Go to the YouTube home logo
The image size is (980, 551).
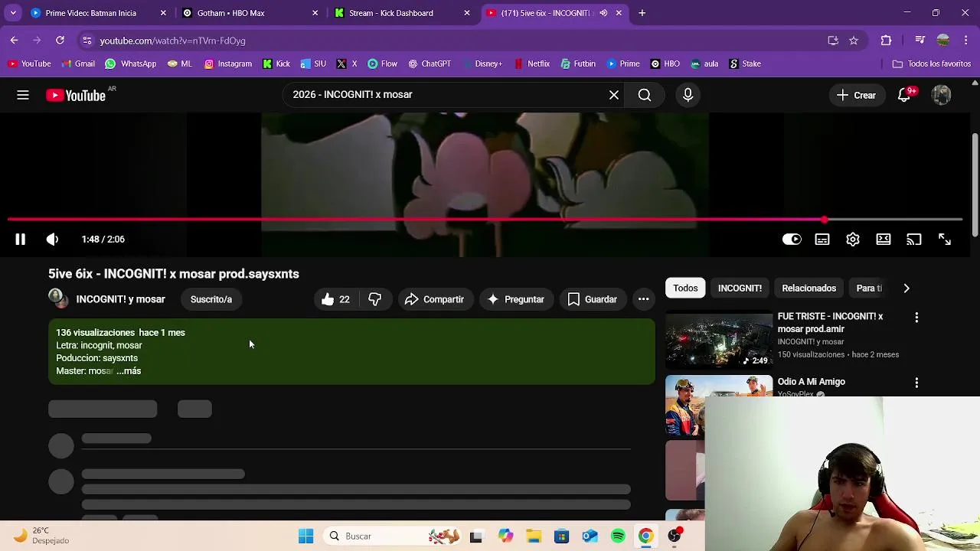(x=76, y=95)
